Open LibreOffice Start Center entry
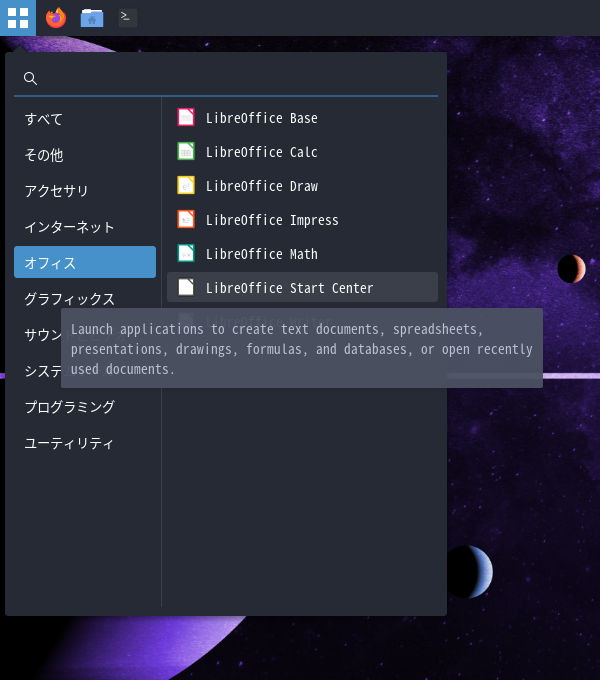The width and height of the screenshot is (600, 680). pyautogui.click(x=302, y=287)
